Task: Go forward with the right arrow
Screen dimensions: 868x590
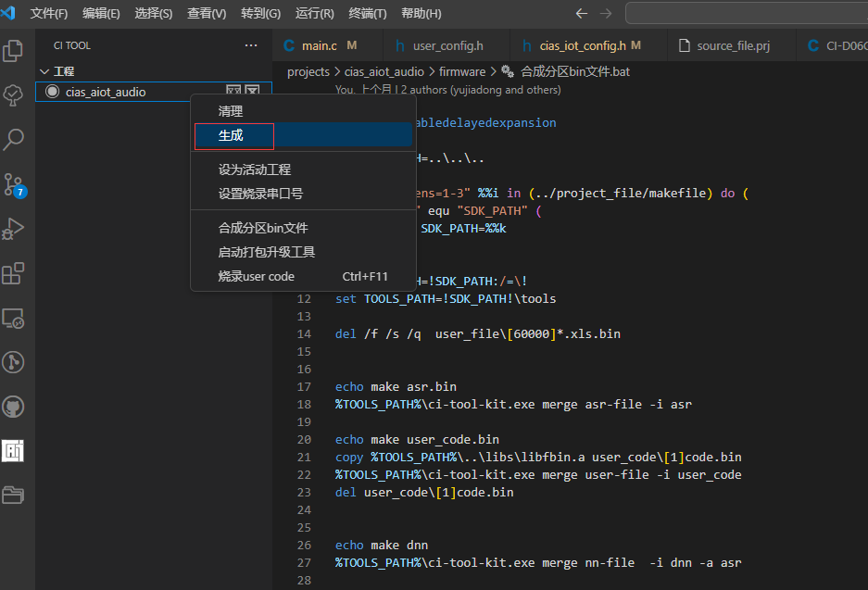Action: point(606,13)
